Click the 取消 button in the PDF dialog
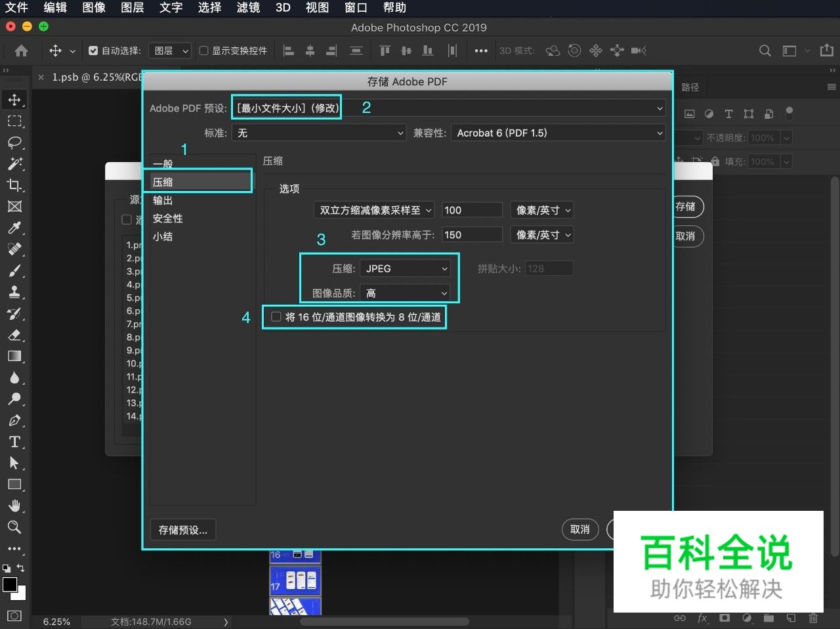 point(580,530)
